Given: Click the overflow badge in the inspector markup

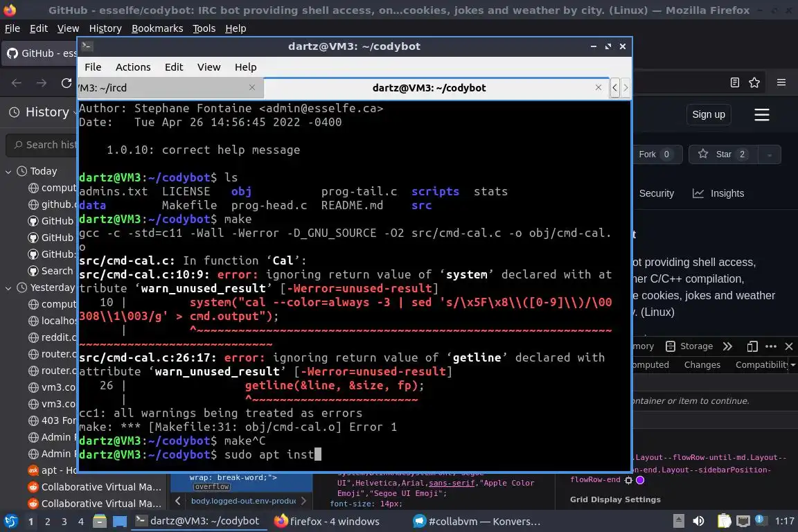Looking at the screenshot, I should pos(212,487).
